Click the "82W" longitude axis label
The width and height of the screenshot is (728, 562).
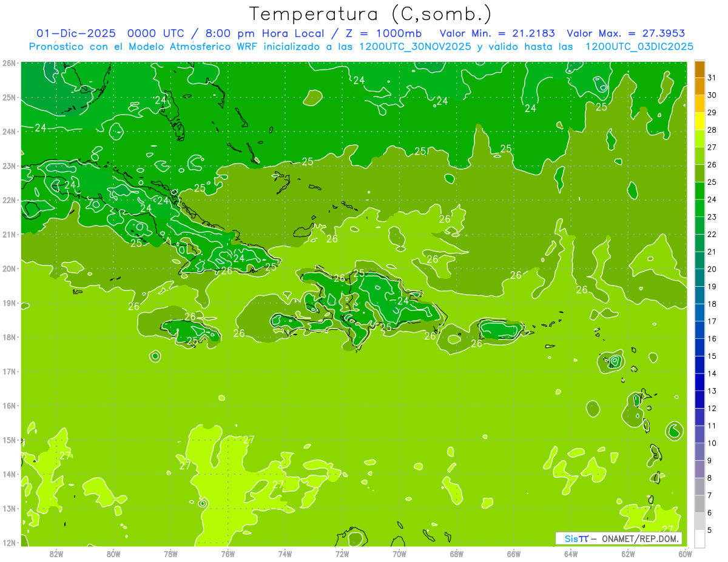[56, 554]
